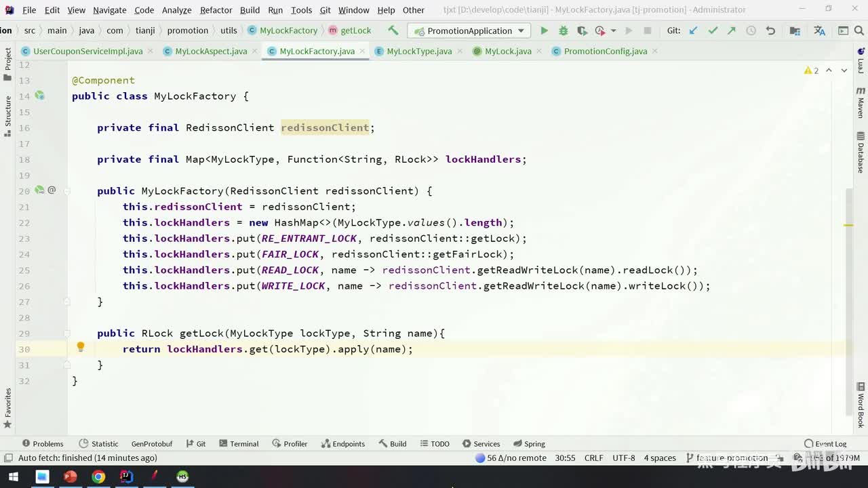The image size is (868, 488).
Task: Click the gutter bean icon on line 20
Action: point(40,190)
